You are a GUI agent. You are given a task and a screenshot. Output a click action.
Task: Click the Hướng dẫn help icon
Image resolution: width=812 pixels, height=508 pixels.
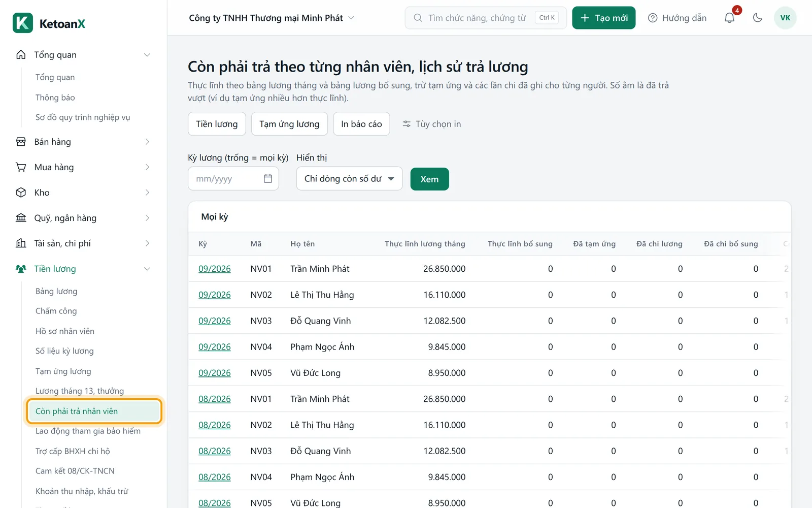(x=653, y=18)
